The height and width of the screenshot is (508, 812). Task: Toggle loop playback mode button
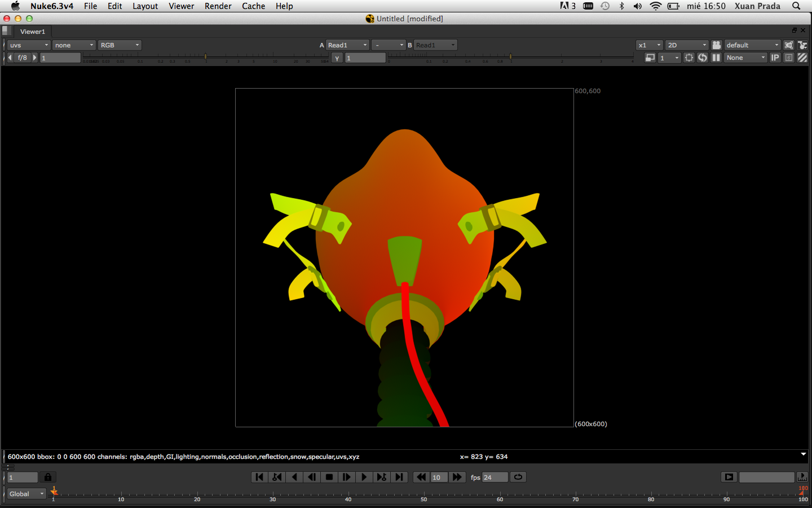coord(518,477)
